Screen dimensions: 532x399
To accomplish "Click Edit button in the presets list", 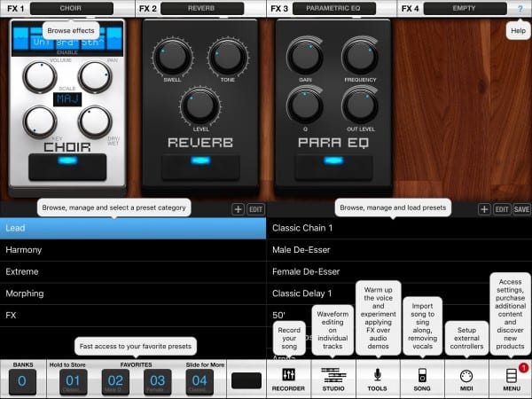I will click(x=501, y=209).
